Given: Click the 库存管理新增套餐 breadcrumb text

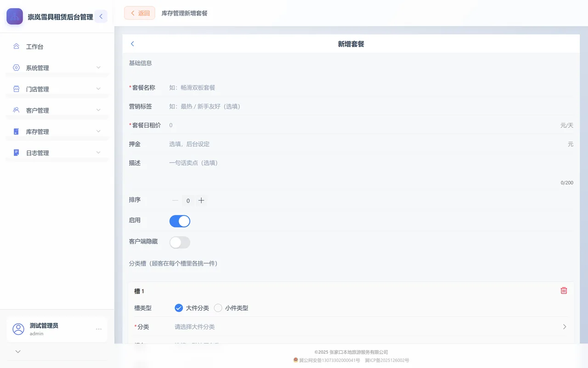Looking at the screenshot, I should click(x=185, y=13).
